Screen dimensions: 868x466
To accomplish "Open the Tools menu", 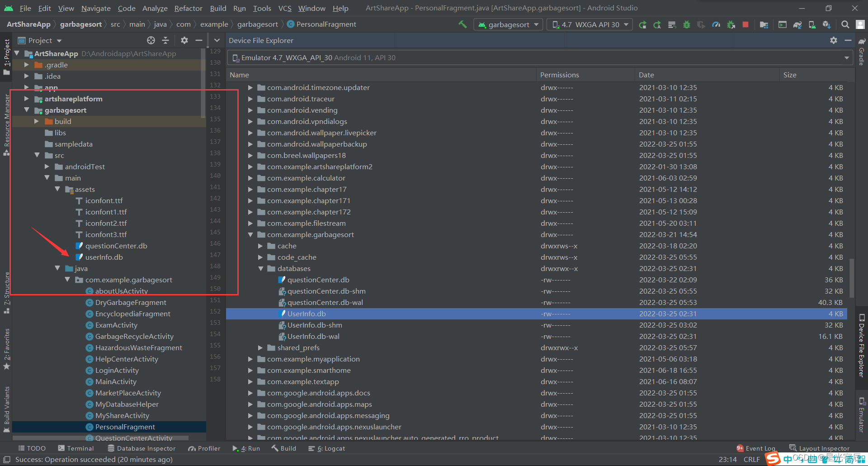I will coord(262,8).
